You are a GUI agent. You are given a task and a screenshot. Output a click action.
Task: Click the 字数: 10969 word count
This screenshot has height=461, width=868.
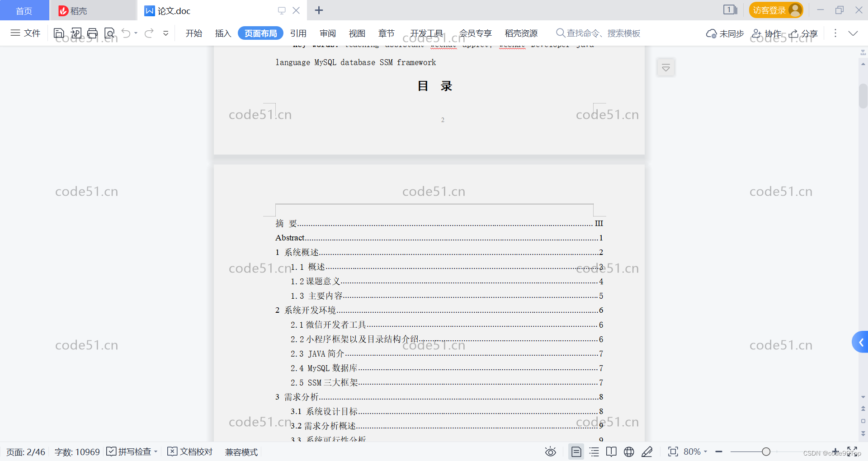(77, 452)
